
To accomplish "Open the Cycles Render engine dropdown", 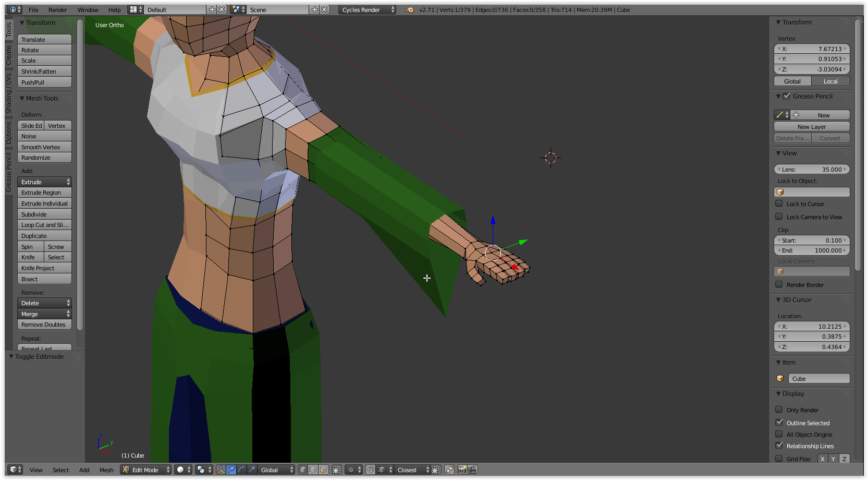I will [x=367, y=10].
